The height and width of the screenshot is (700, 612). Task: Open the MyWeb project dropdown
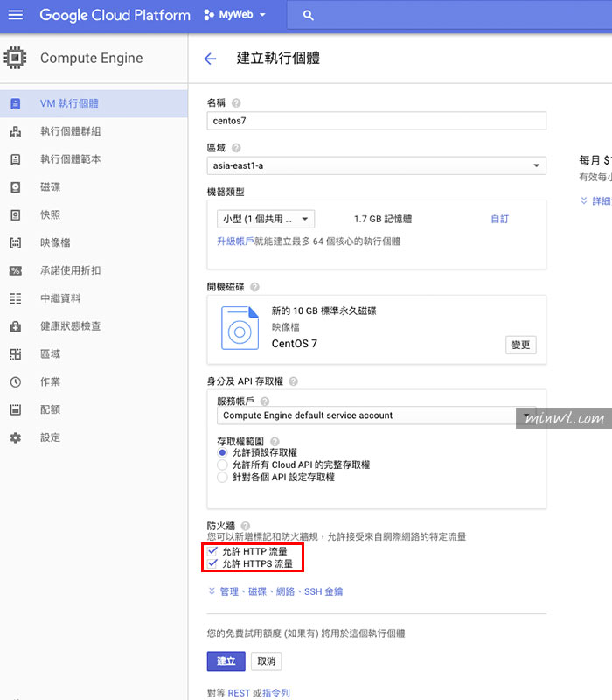234,15
